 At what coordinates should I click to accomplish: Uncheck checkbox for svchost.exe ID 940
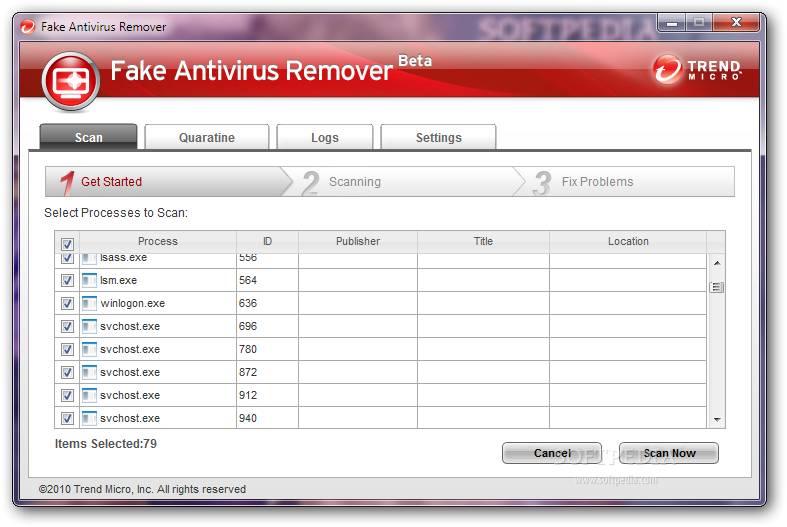click(67, 418)
